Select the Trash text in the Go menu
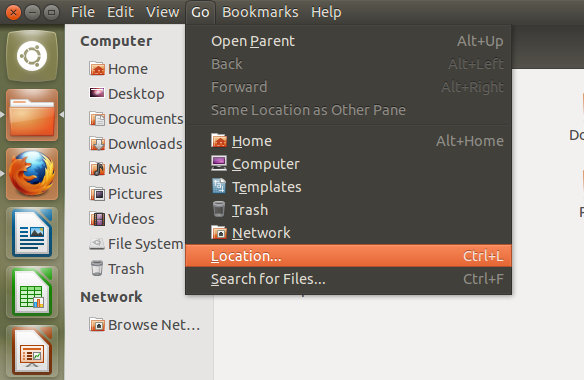This screenshot has height=380, width=584. click(x=250, y=210)
